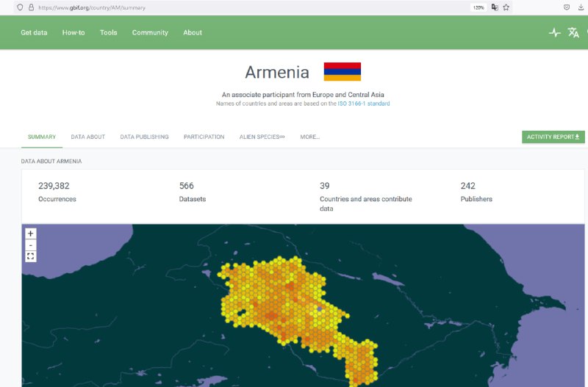Open the ISO 3166-1 standard link
The width and height of the screenshot is (588, 387).
[x=364, y=104]
